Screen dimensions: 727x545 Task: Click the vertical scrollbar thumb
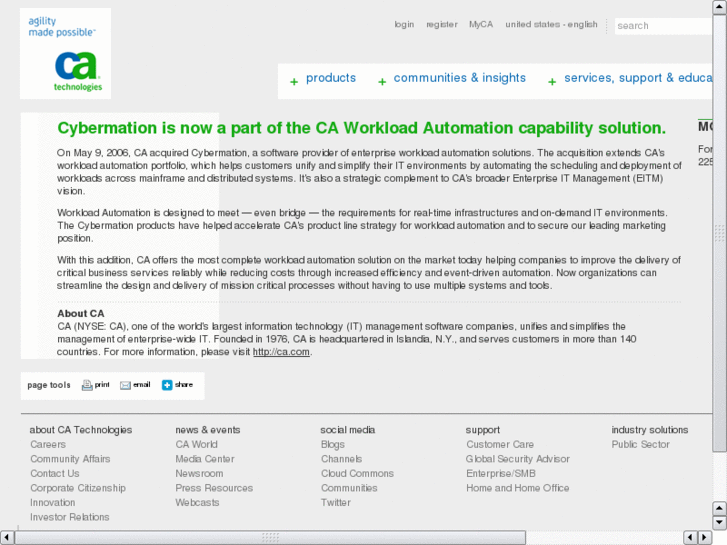[719, 233]
